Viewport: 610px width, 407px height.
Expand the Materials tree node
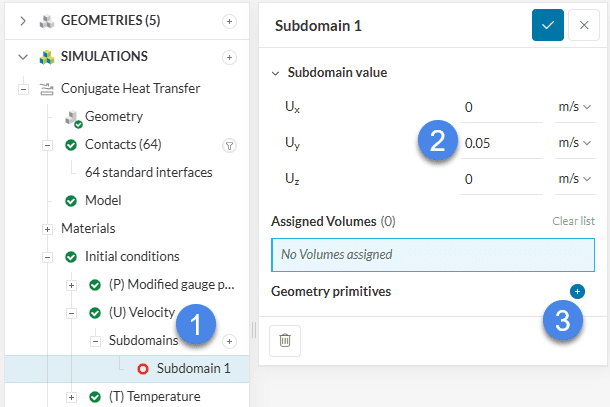click(47, 229)
